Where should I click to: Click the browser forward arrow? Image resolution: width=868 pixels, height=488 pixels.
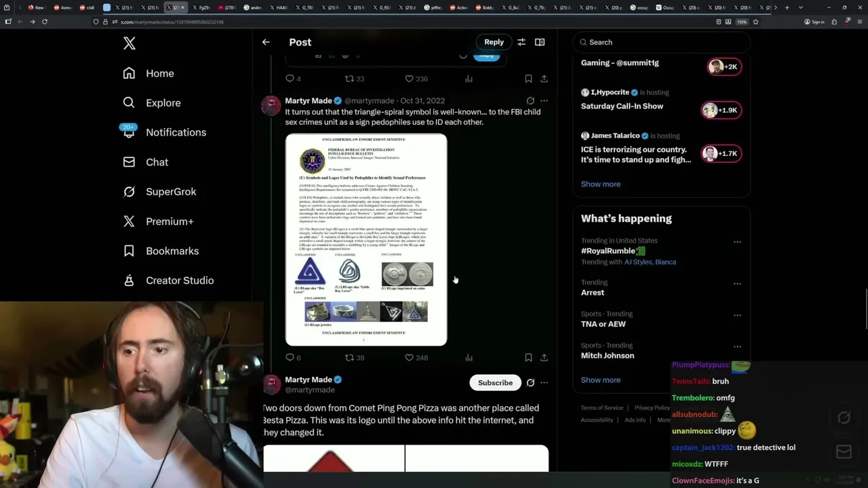pos(33,22)
